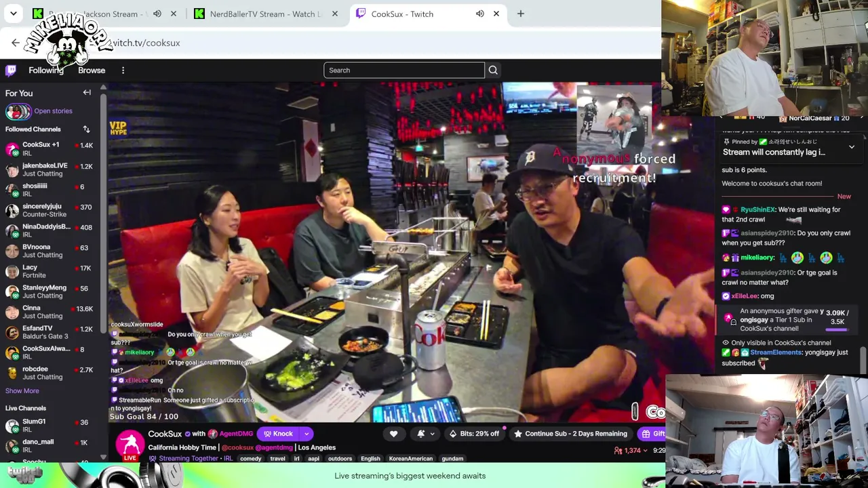Switch to the NerdBallerTV Stream tab
The width and height of the screenshot is (868, 488).
click(265, 14)
